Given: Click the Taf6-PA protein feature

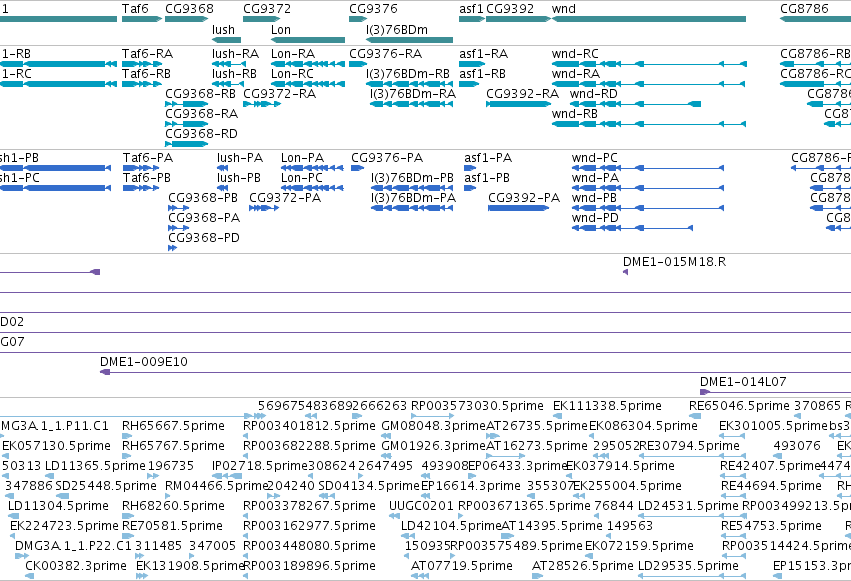Looking at the screenshot, I should [141, 168].
